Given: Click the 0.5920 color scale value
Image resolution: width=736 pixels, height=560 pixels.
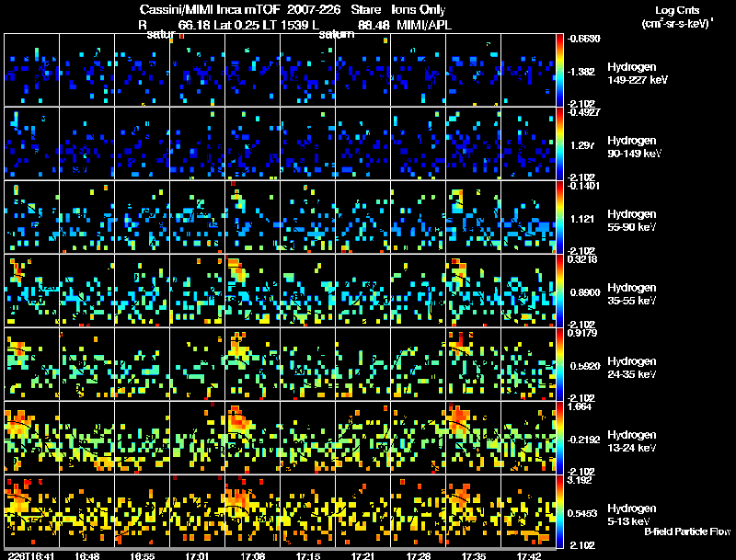Looking at the screenshot, I should click(x=585, y=366).
